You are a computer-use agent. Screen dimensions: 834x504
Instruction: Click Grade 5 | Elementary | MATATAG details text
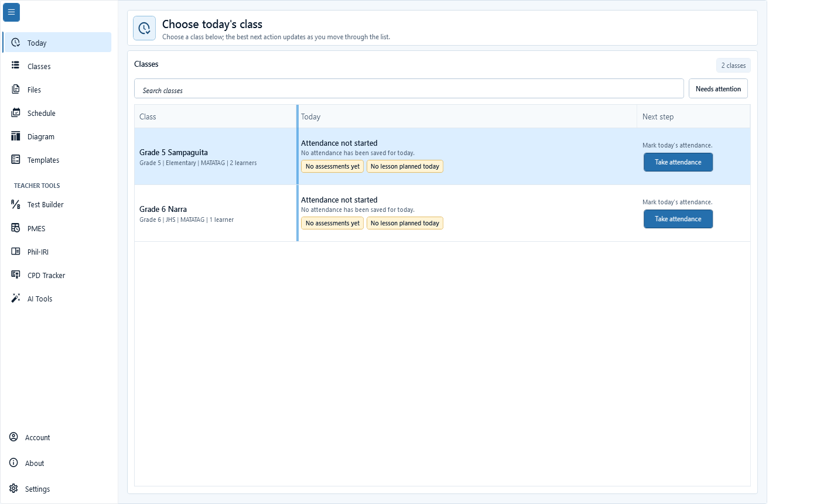tap(198, 163)
